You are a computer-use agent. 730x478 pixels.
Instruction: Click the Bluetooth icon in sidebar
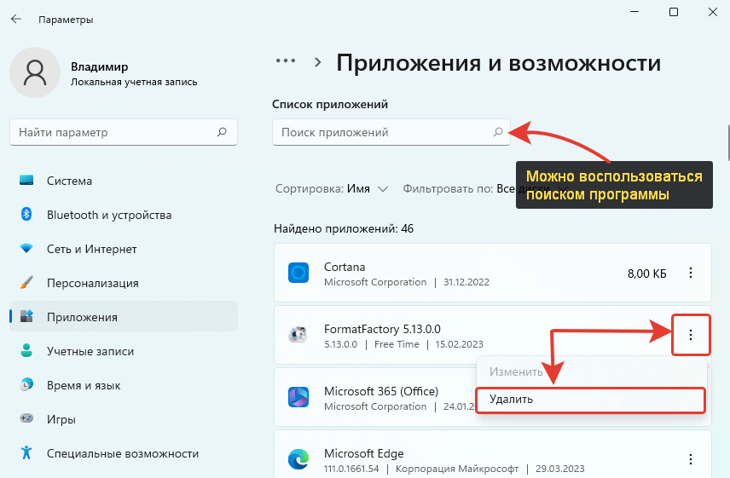pyautogui.click(x=27, y=214)
